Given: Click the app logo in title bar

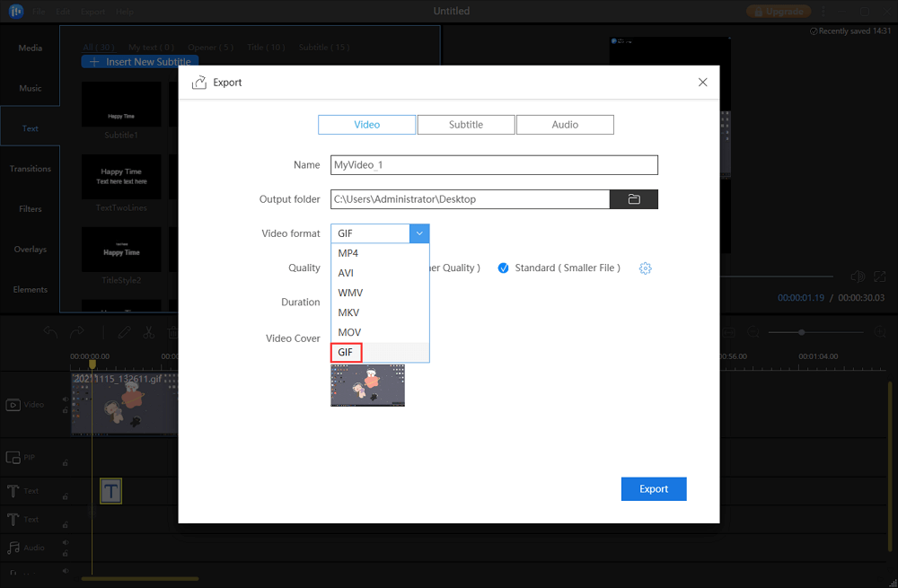Looking at the screenshot, I should pos(16,11).
